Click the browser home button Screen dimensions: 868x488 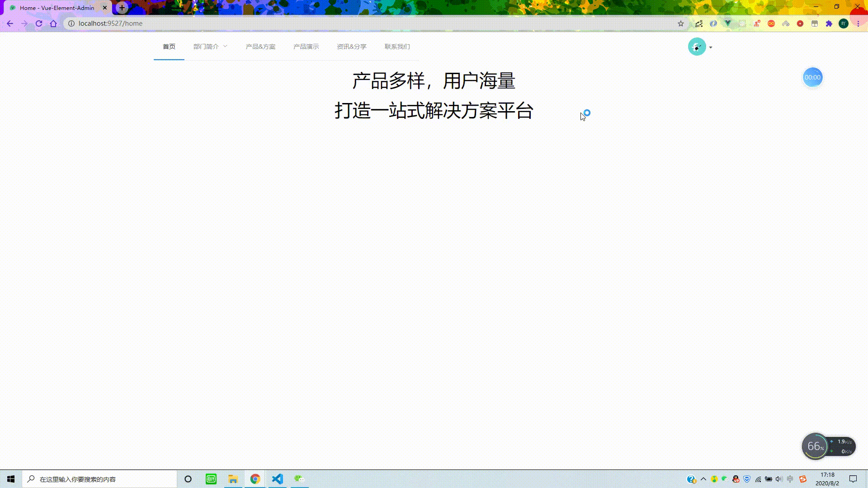(53, 23)
